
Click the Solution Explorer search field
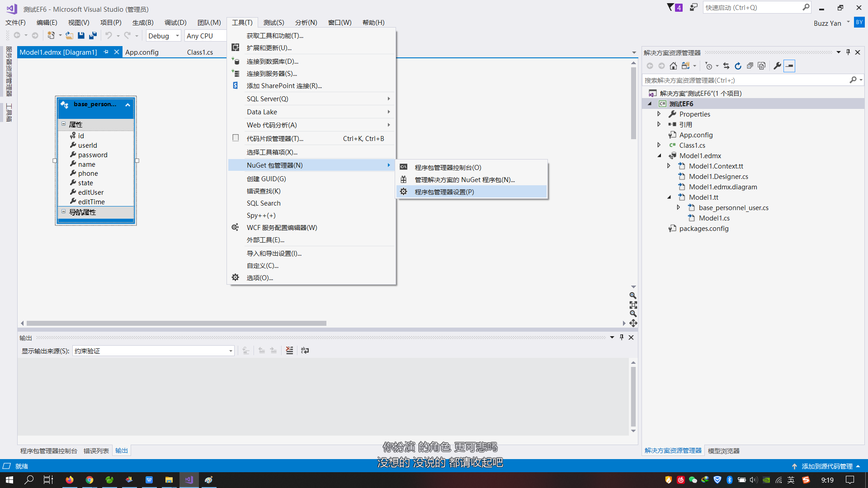tap(746, 80)
